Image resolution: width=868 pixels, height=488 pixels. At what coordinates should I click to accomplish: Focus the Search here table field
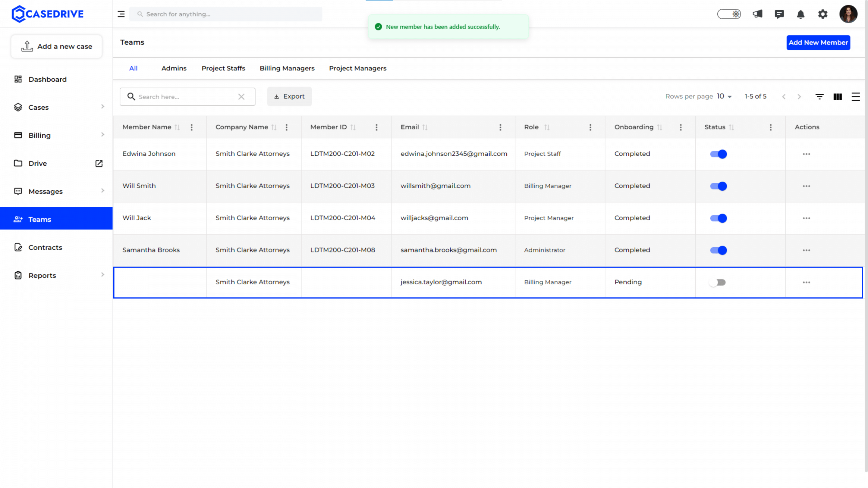187,97
